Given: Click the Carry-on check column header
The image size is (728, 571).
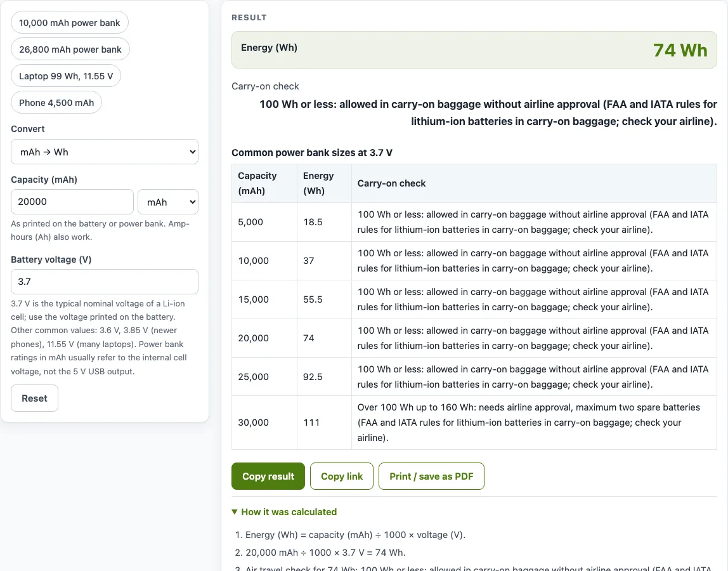Looking at the screenshot, I should tap(534, 183).
